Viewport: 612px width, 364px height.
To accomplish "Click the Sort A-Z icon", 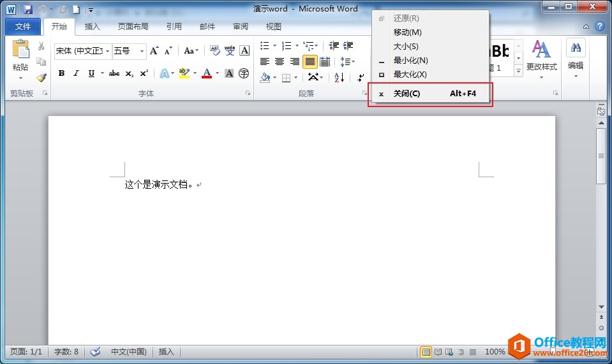I will click(339, 77).
